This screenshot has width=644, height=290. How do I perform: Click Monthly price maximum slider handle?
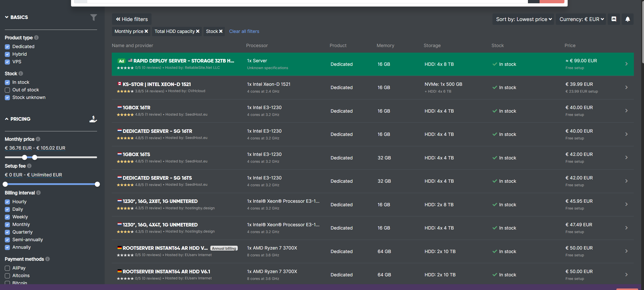(x=35, y=157)
